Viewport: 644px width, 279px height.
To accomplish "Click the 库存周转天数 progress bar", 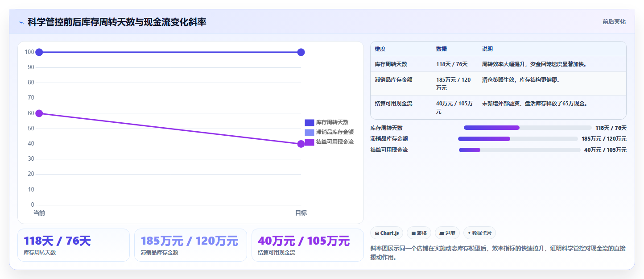I will pyautogui.click(x=528, y=128).
